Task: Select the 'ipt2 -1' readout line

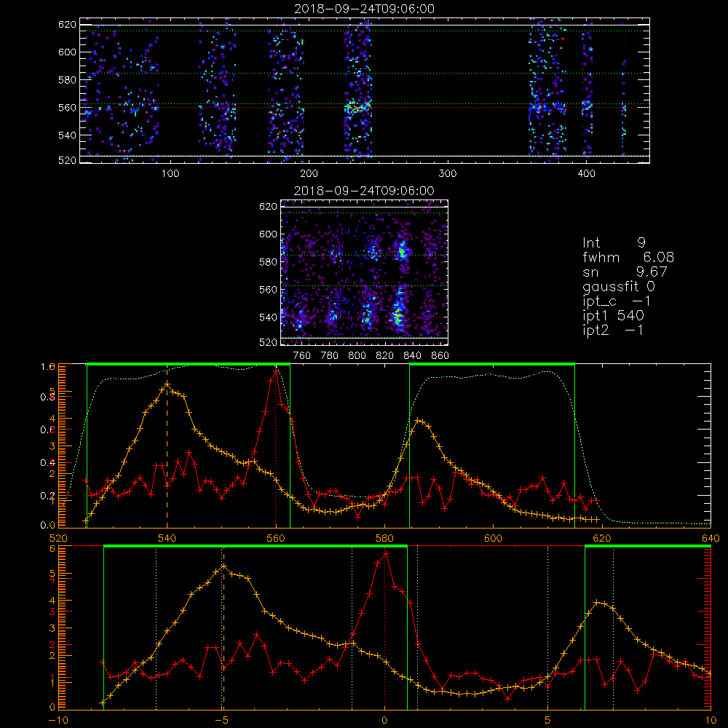Action: click(x=613, y=330)
